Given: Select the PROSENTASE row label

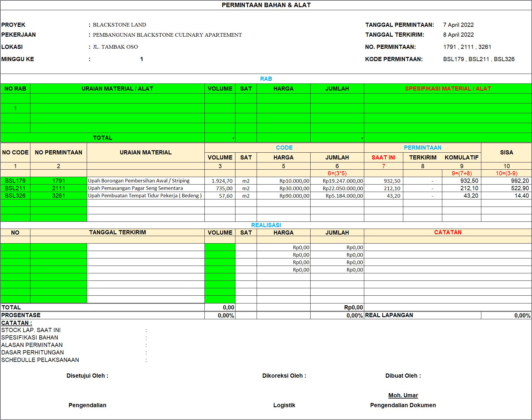Looking at the screenshot, I should [21, 315].
